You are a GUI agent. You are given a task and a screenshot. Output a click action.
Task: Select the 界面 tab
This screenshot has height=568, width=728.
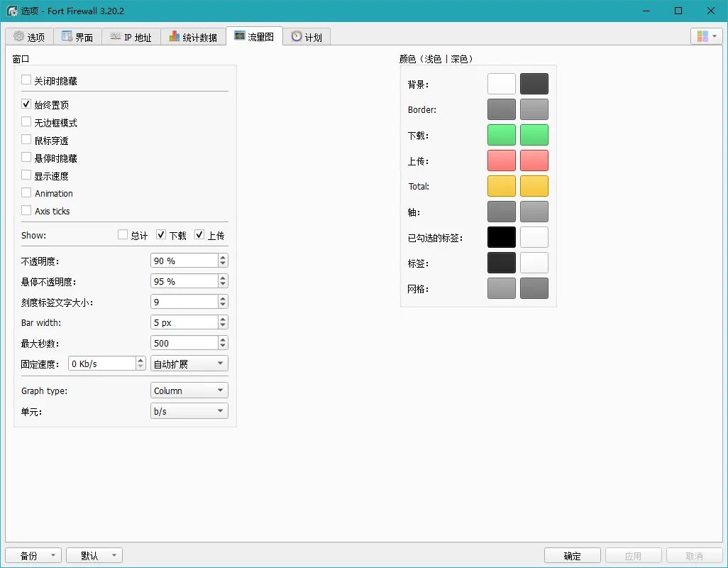click(x=77, y=37)
